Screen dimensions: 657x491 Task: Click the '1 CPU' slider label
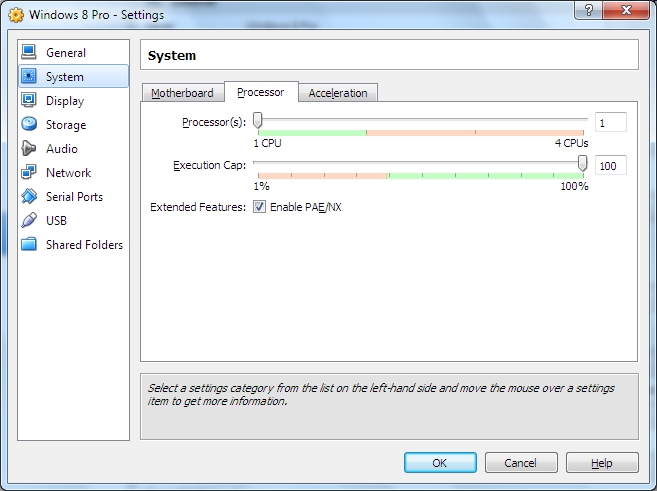(x=267, y=143)
